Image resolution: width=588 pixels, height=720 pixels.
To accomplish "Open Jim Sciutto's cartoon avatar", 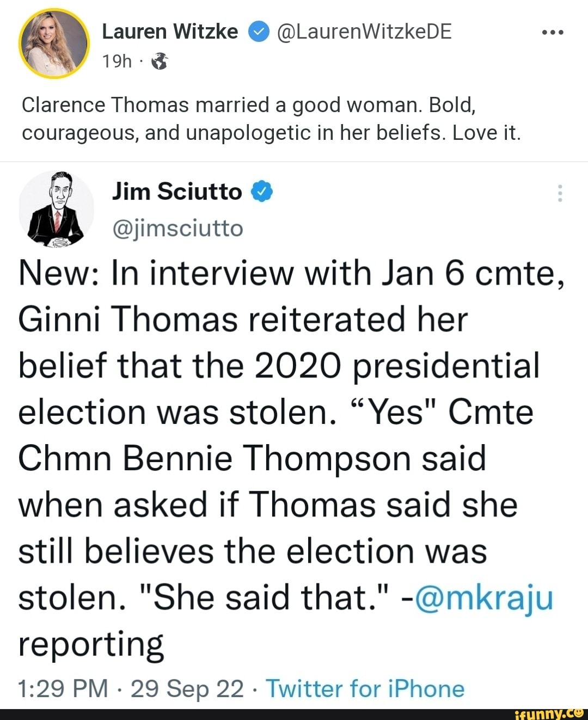I will click(x=57, y=210).
